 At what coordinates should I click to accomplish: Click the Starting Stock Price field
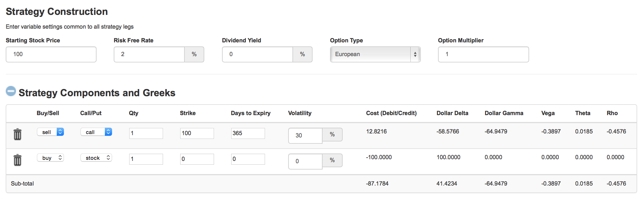51,54
